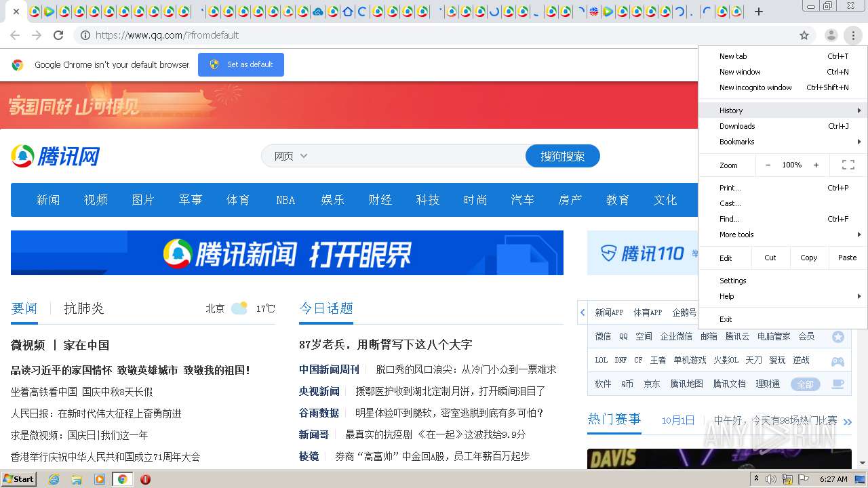Click the page scrollbar down arrow
Viewport: 868px width, 488px height.
click(x=862, y=463)
